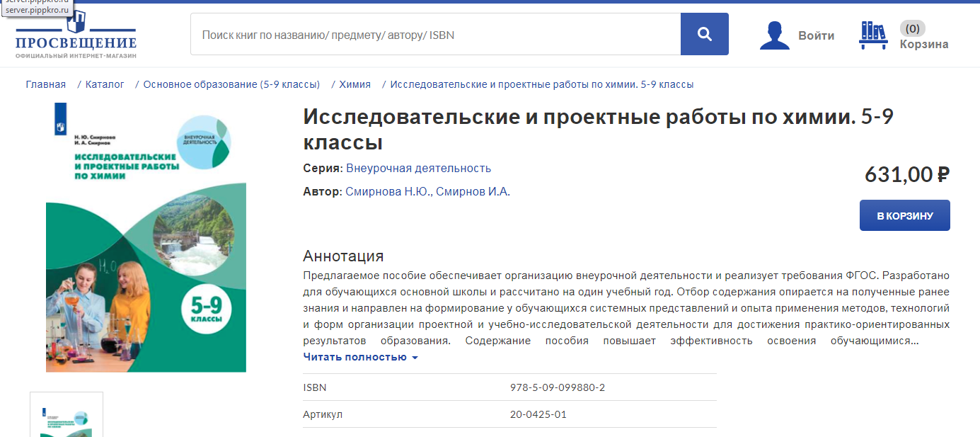
Task: Click the Просвещение logo in the header
Action: point(76,35)
